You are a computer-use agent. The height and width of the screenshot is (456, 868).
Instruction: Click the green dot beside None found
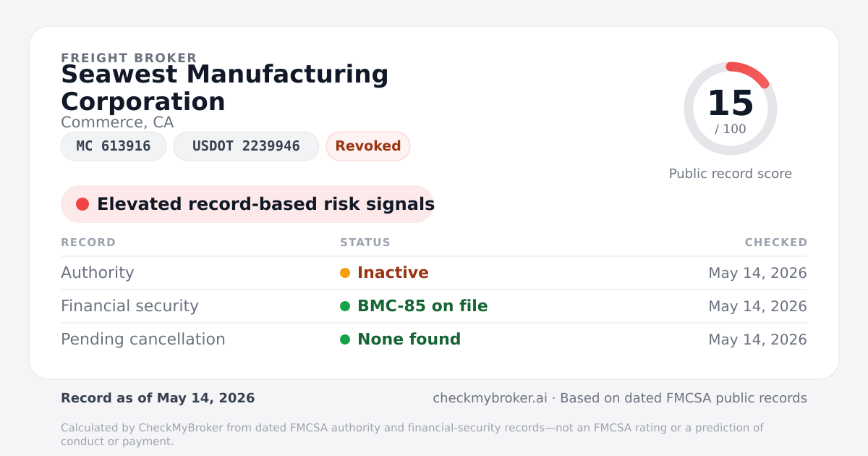[x=345, y=339]
